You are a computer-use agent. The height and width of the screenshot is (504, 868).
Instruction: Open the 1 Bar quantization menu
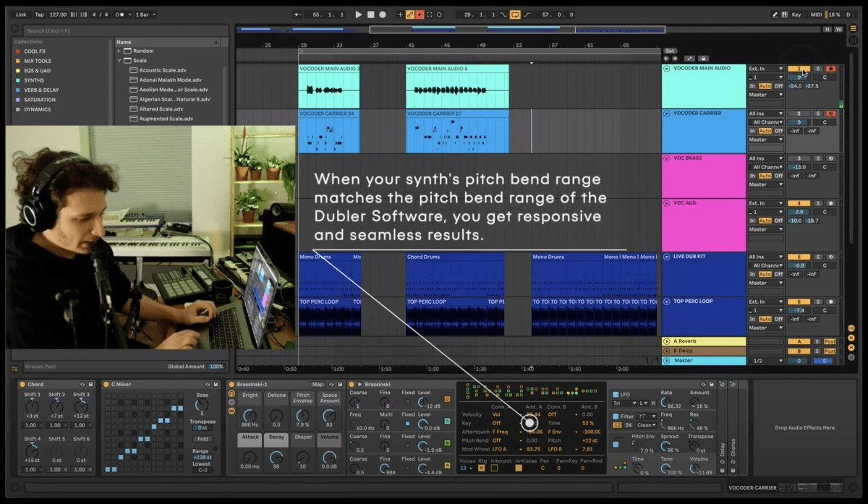(x=145, y=14)
